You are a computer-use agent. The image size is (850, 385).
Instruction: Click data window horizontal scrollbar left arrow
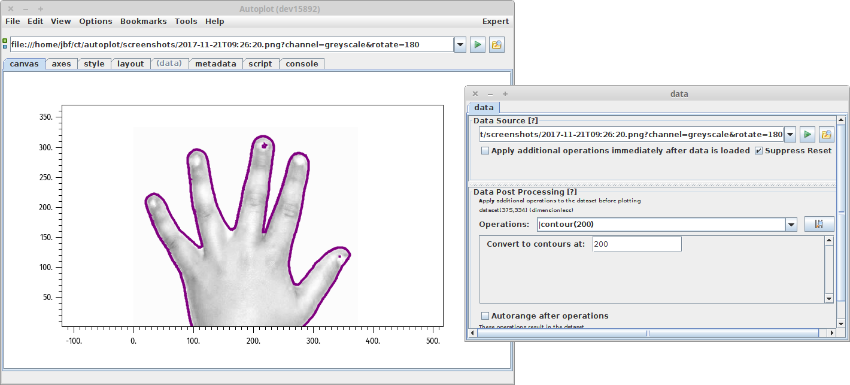(472, 333)
